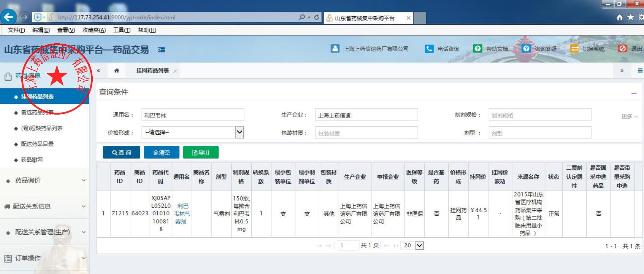Screen dimensions: 644x274
Task: Click the 64023 product ID cell
Action: (x=140, y=213)
